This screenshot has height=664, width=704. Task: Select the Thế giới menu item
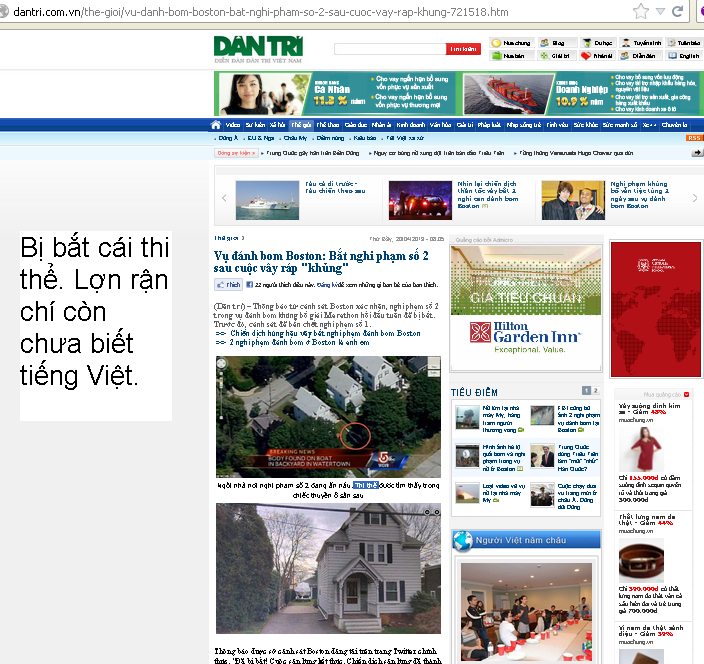coord(301,125)
